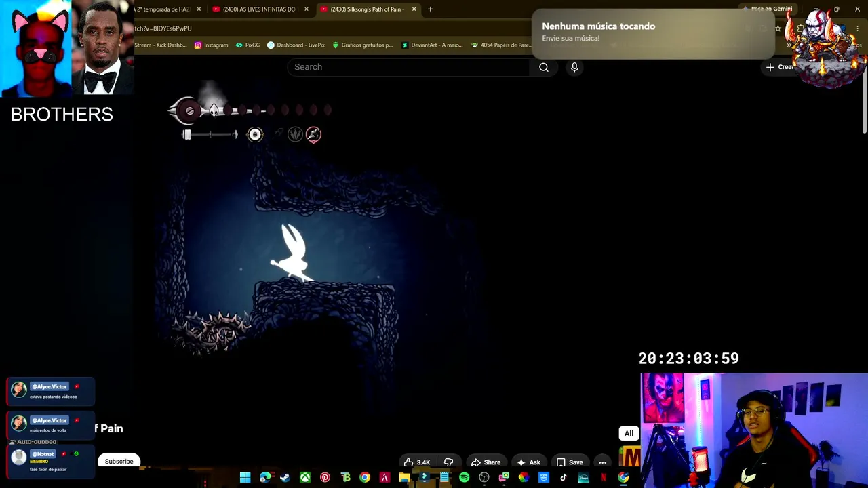Save the video with the Save button

570,462
